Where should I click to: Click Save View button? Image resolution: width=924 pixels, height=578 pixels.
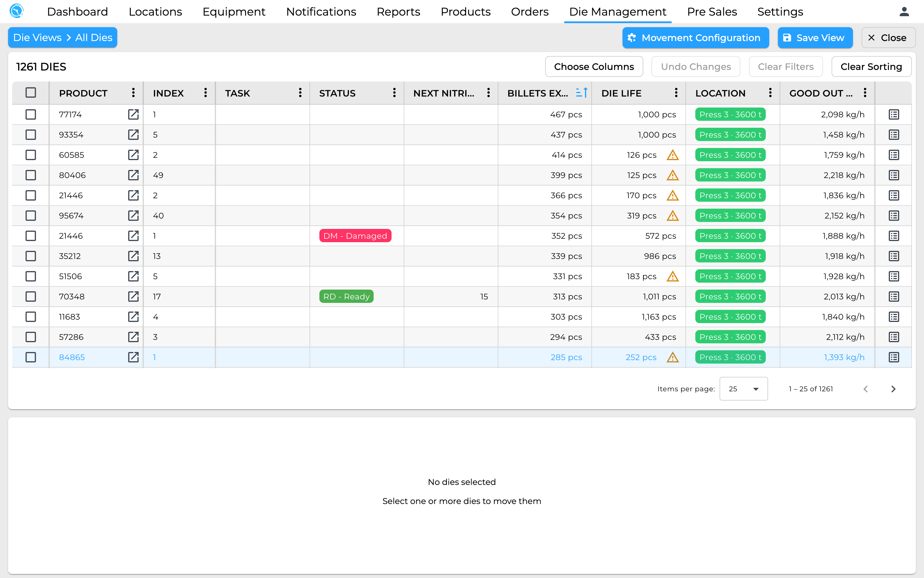pos(815,38)
